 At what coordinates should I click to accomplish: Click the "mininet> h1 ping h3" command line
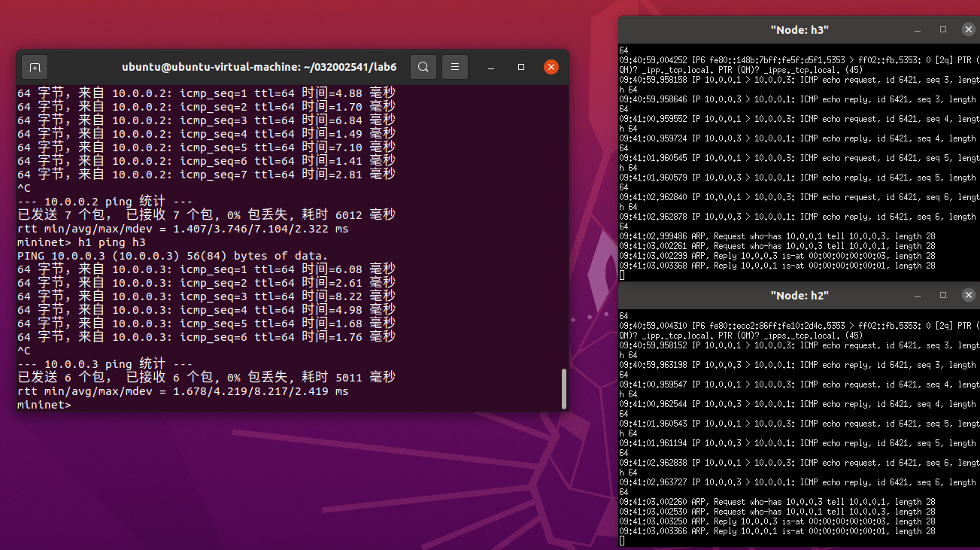tap(81, 242)
